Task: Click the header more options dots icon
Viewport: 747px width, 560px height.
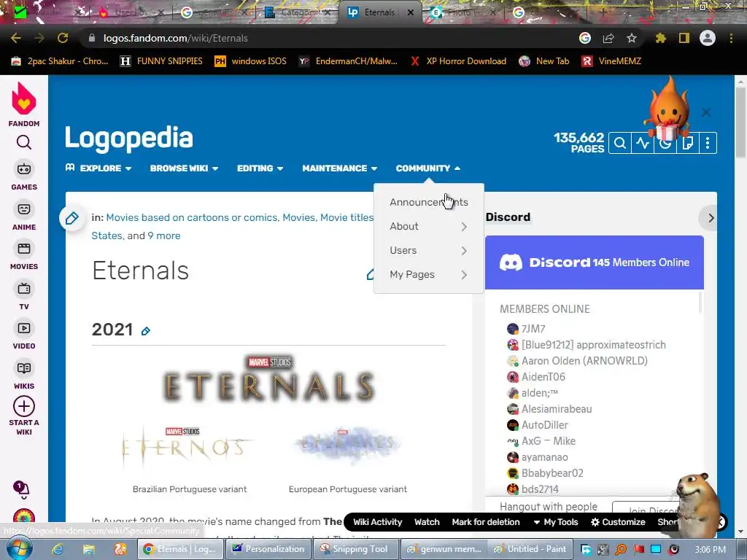Action: point(708,143)
